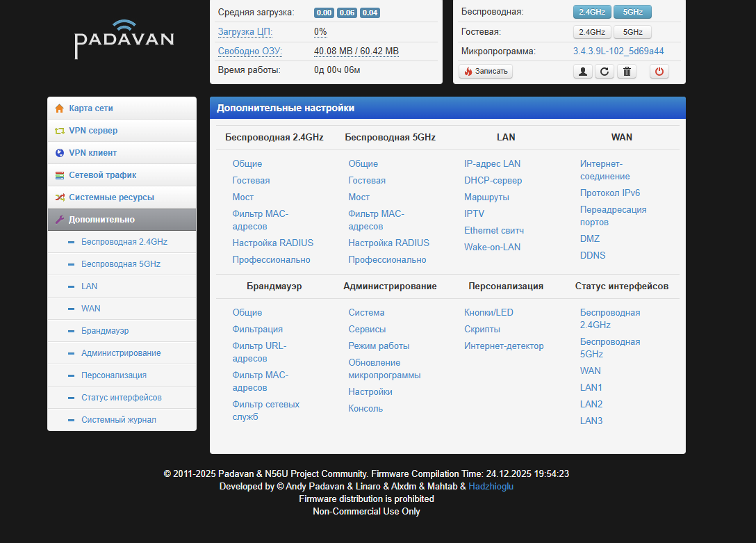Screen dimensions: 756x543
Task: Open Системные ресурсы in the sidebar
Action: 111,197
